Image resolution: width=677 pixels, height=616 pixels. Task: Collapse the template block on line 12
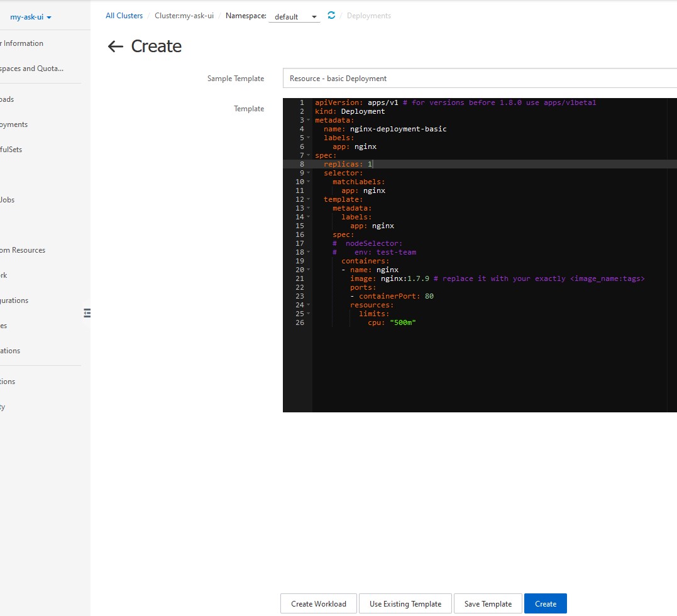click(309, 199)
